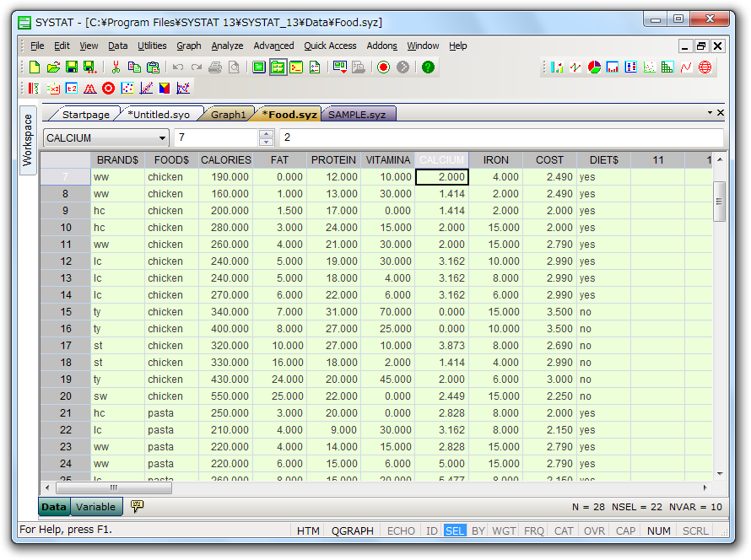Viewport: 751px width, 560px height.
Task: Select the CALORIES column header
Action: click(226, 160)
